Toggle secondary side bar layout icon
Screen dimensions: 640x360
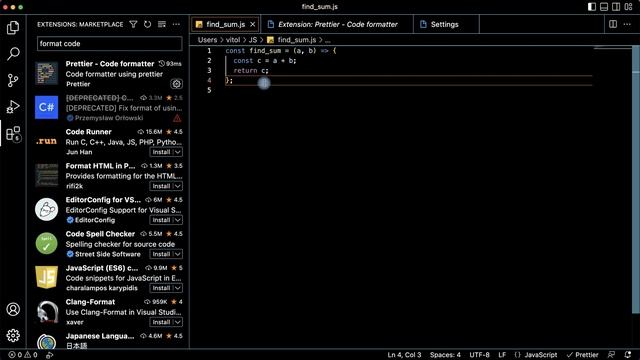pyautogui.click(x=616, y=7)
